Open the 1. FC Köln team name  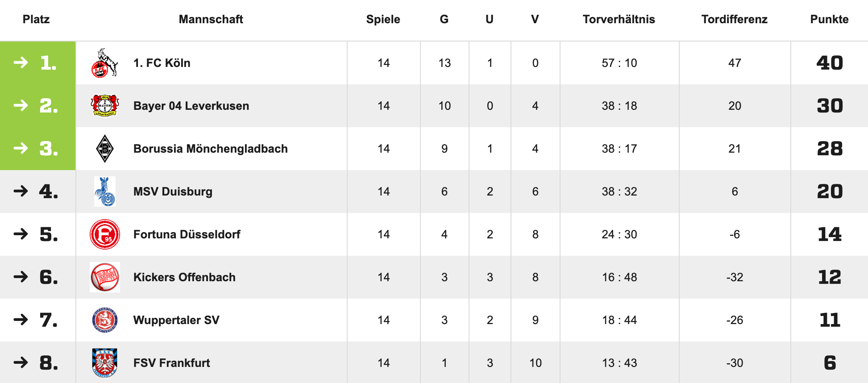[162, 63]
